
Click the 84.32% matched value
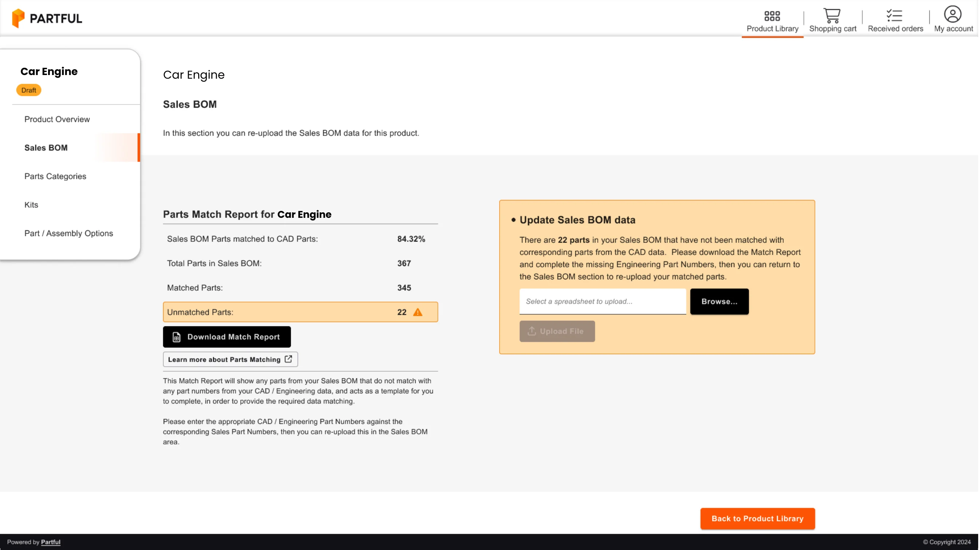click(x=412, y=239)
